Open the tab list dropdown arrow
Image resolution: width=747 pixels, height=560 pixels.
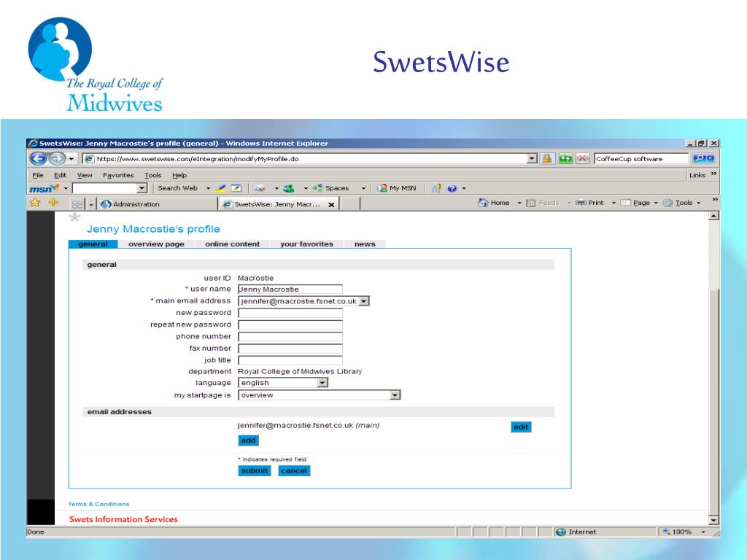point(91,204)
